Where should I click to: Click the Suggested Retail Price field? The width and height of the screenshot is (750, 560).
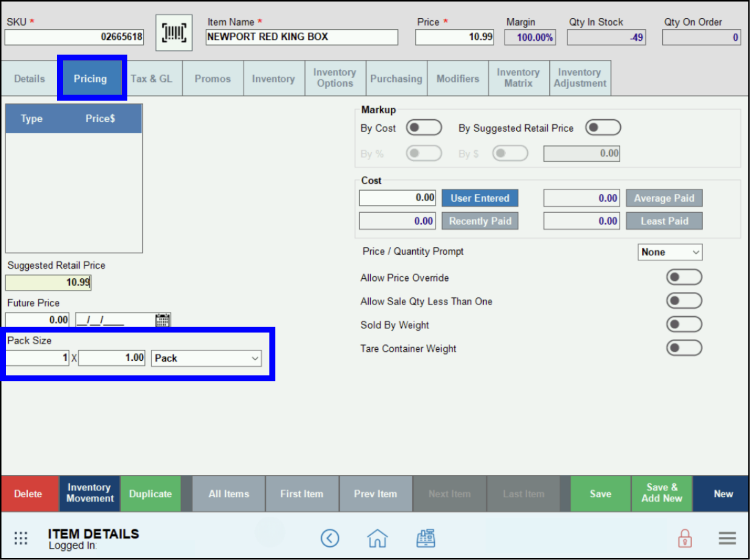48,282
